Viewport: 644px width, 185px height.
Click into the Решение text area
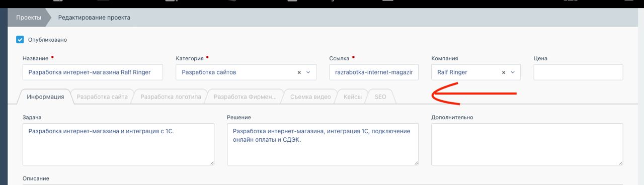coord(323,144)
